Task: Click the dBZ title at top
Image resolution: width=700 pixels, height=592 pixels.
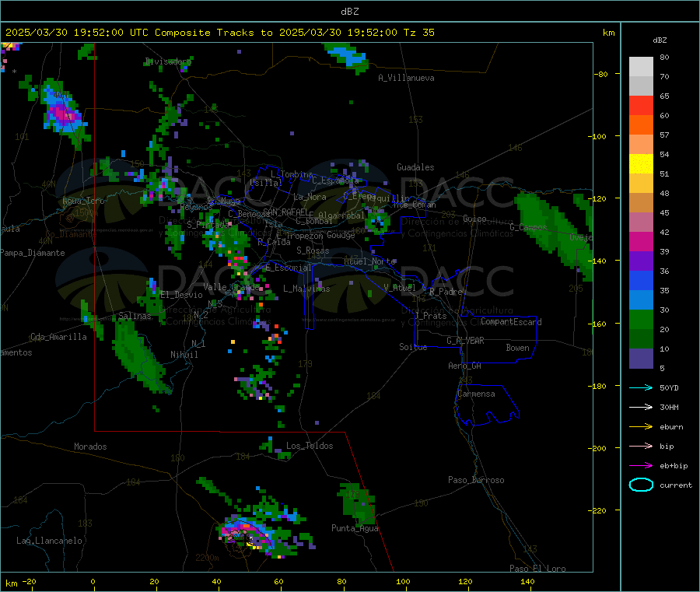Action: click(x=349, y=12)
